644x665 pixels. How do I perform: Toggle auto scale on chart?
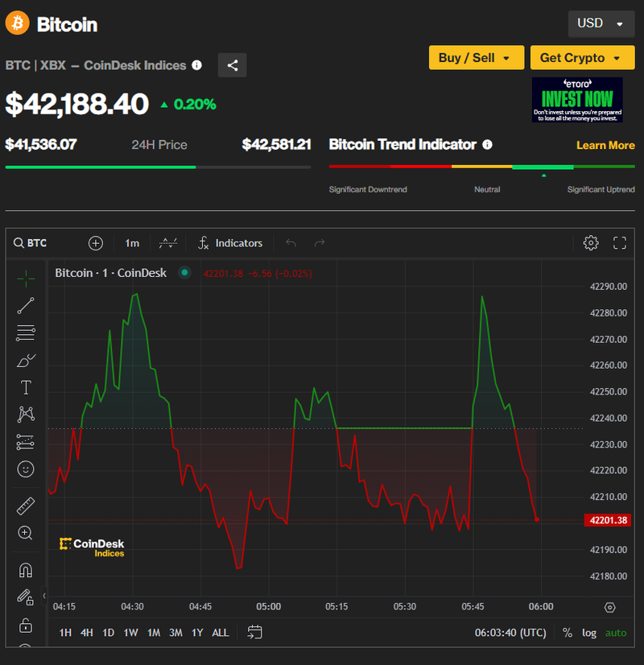coord(616,633)
